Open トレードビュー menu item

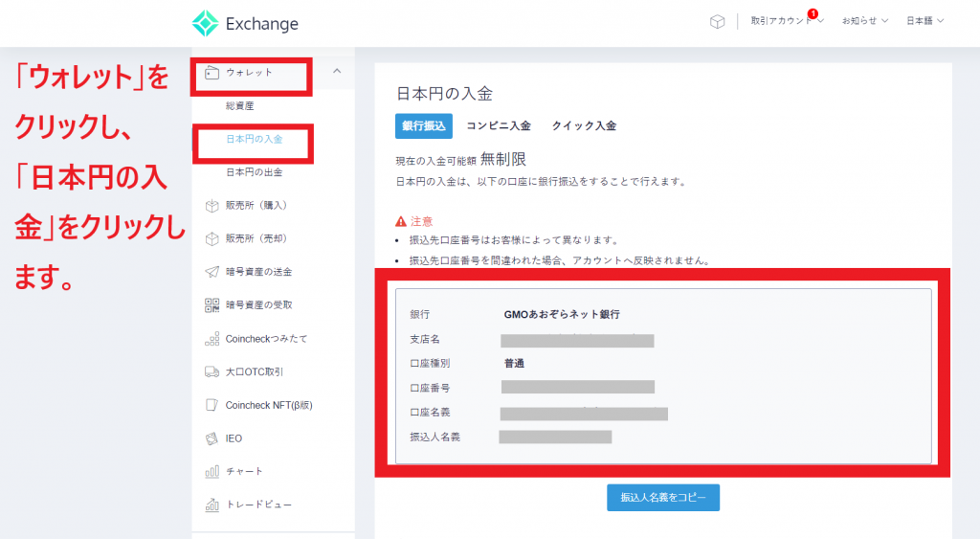(x=258, y=504)
